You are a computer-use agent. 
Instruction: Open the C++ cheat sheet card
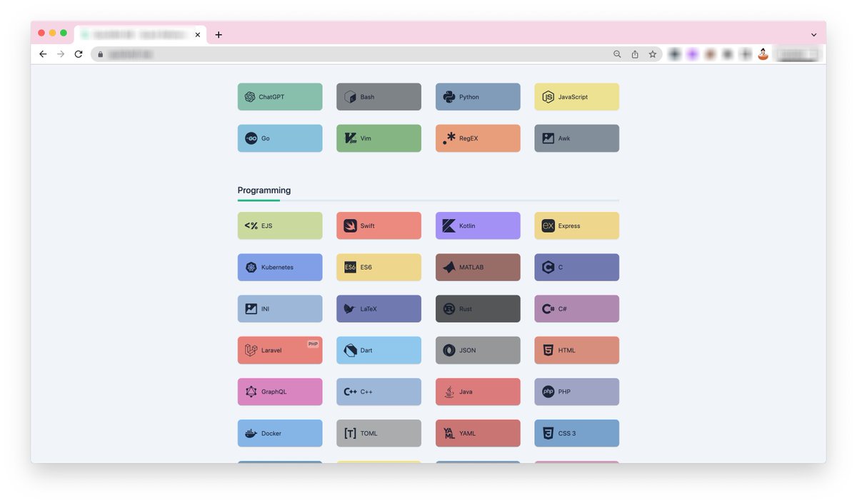(379, 392)
